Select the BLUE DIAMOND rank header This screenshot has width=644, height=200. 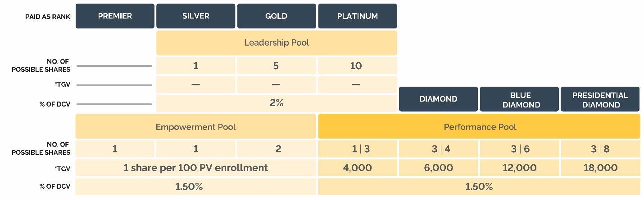[519, 99]
